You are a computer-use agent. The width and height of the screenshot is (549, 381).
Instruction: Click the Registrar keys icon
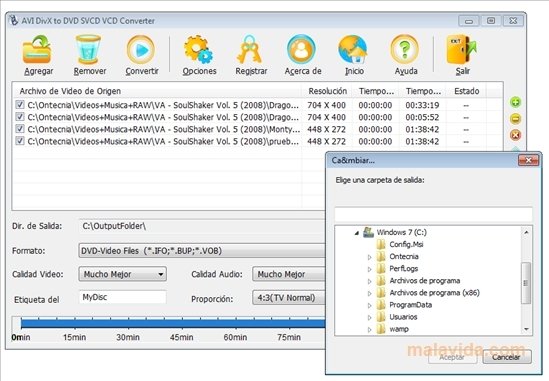click(249, 50)
